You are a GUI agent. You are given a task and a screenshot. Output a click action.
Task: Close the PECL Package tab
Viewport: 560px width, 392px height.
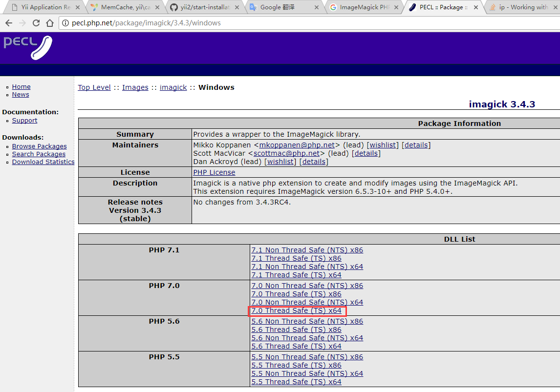tap(476, 7)
